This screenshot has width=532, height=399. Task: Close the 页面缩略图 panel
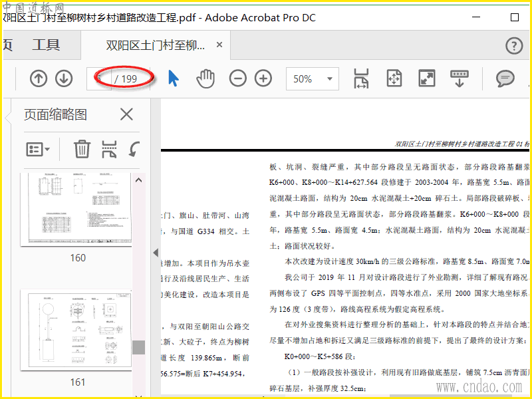pos(126,114)
